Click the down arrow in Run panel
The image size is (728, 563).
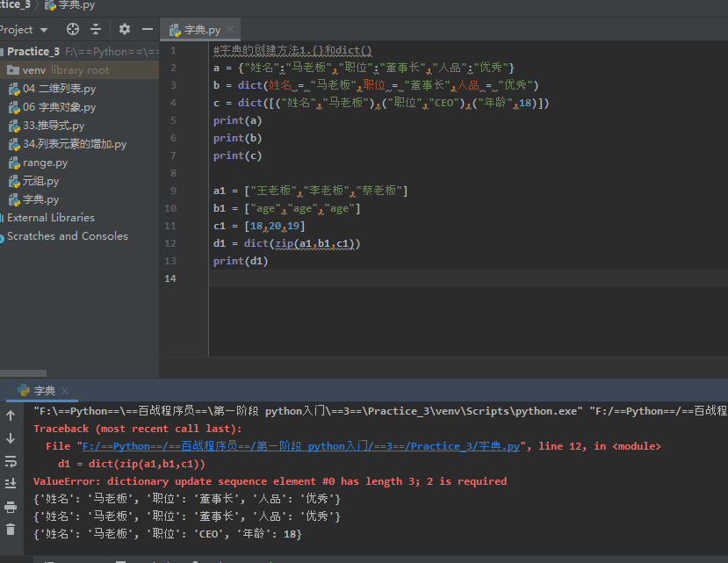tap(11, 438)
